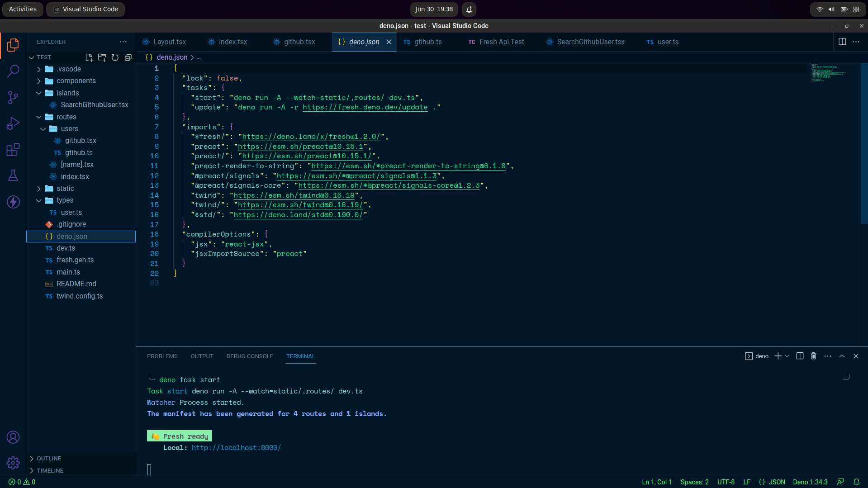Viewport: 868px width, 488px height.
Task: Open the localhost:8000 link in terminal
Action: (x=236, y=448)
